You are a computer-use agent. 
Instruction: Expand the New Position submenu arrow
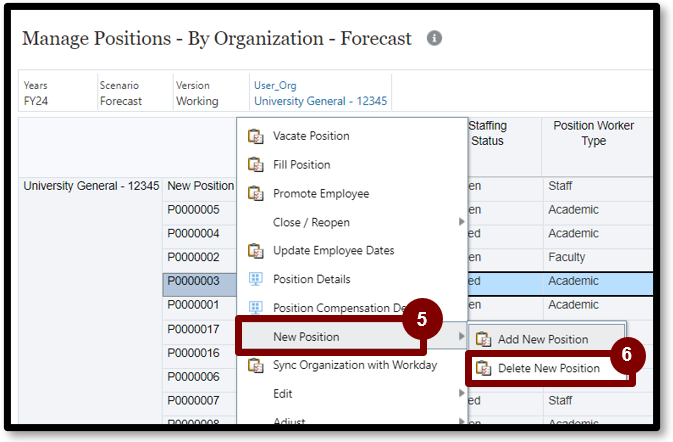pyautogui.click(x=461, y=337)
